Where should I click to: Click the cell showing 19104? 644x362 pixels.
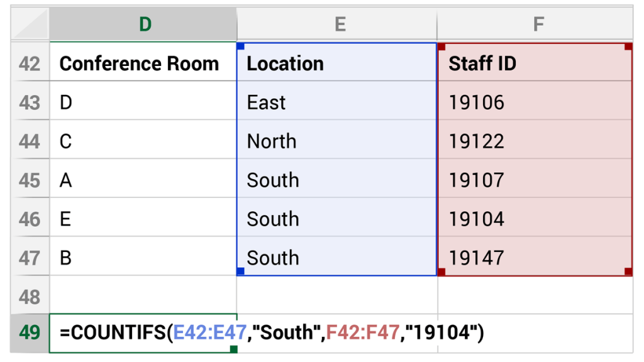536,219
